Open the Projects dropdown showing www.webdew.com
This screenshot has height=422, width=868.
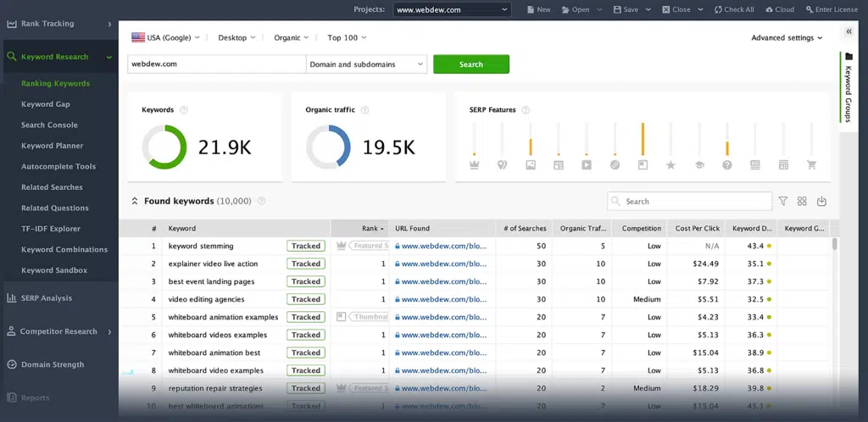(452, 9)
